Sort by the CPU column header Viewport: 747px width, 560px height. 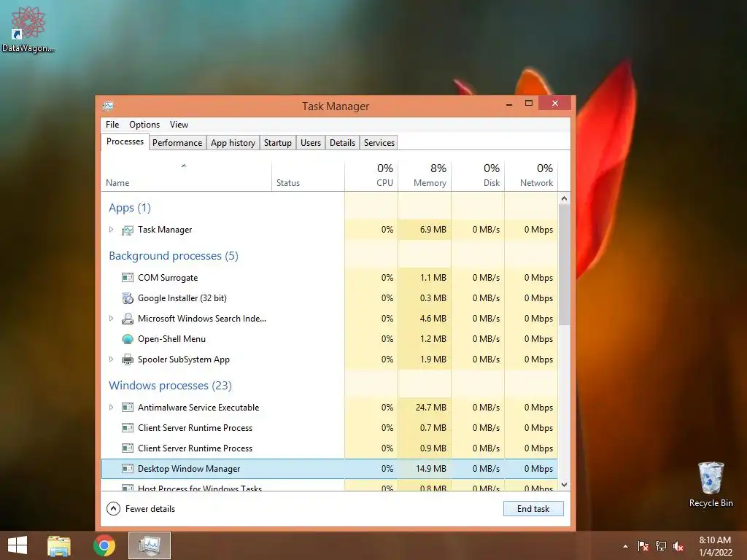point(371,176)
